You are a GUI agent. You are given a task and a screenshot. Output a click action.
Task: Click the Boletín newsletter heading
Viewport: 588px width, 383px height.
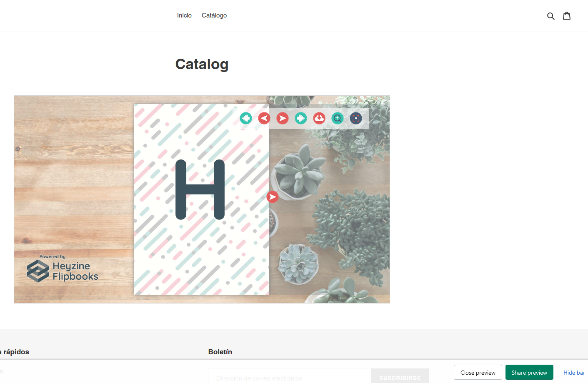click(x=220, y=352)
